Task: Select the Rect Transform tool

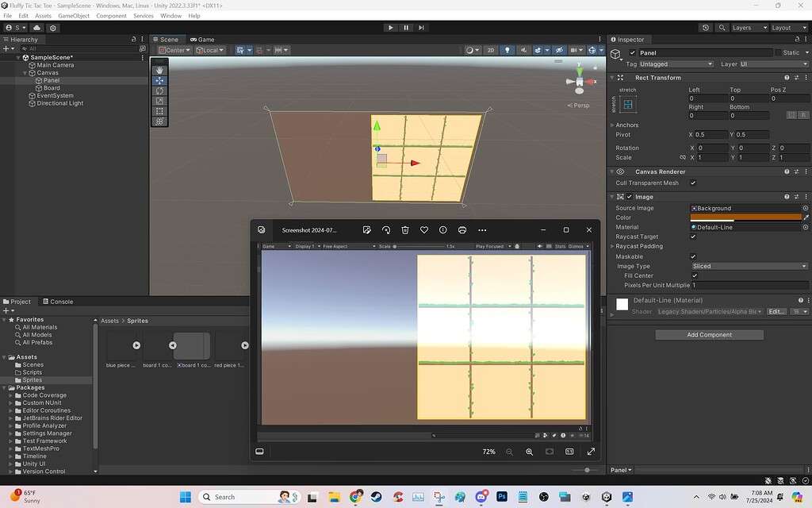Action: point(160,111)
